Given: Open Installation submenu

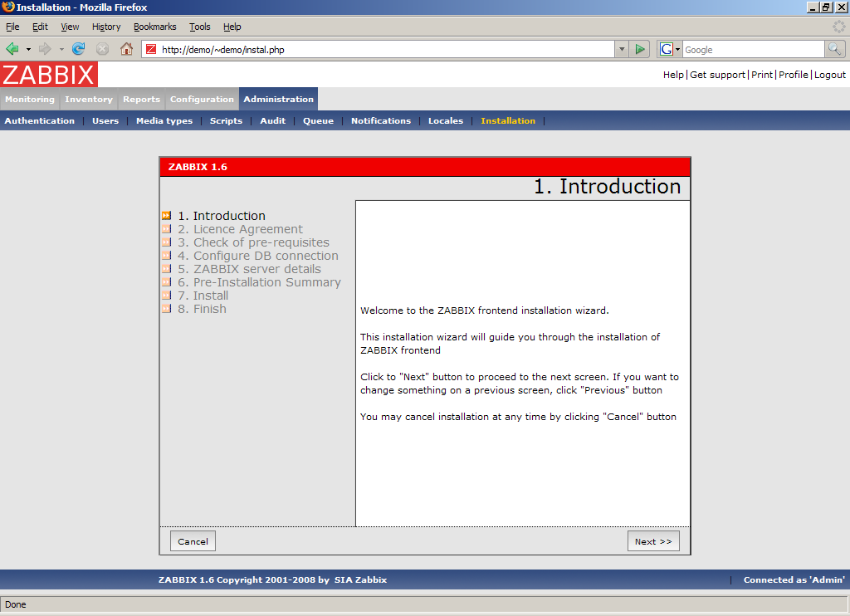Looking at the screenshot, I should point(508,121).
